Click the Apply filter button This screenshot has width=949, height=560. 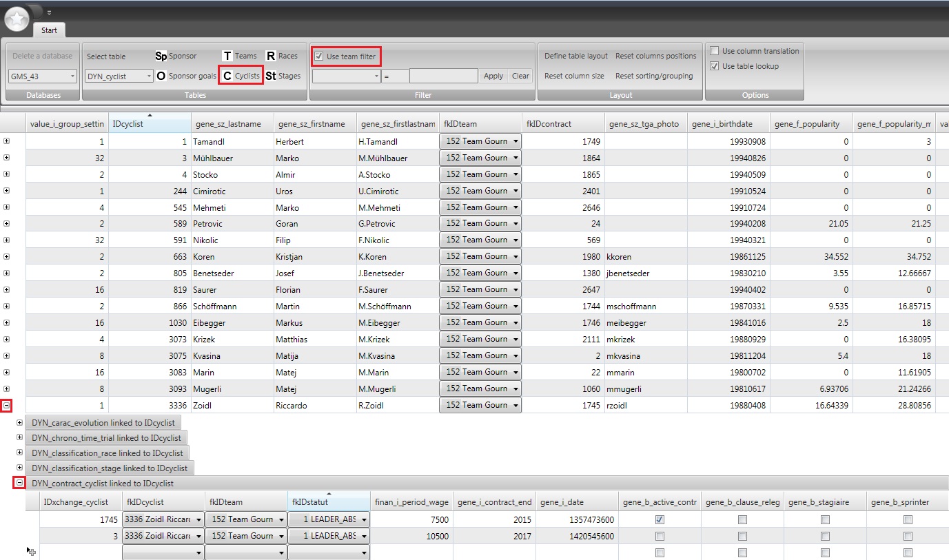click(x=493, y=76)
